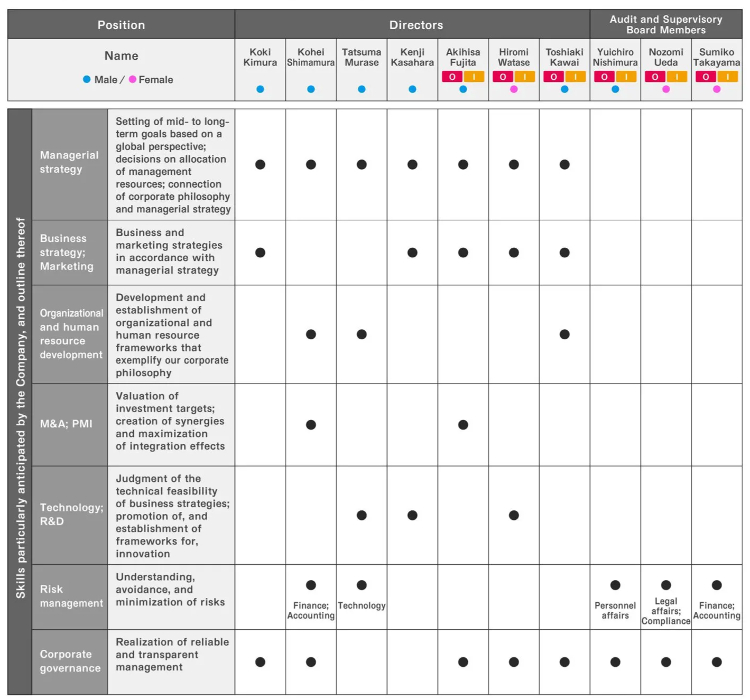
Task: Click the orange I badge under Yuichiro Nishimura
Action: tap(626, 77)
